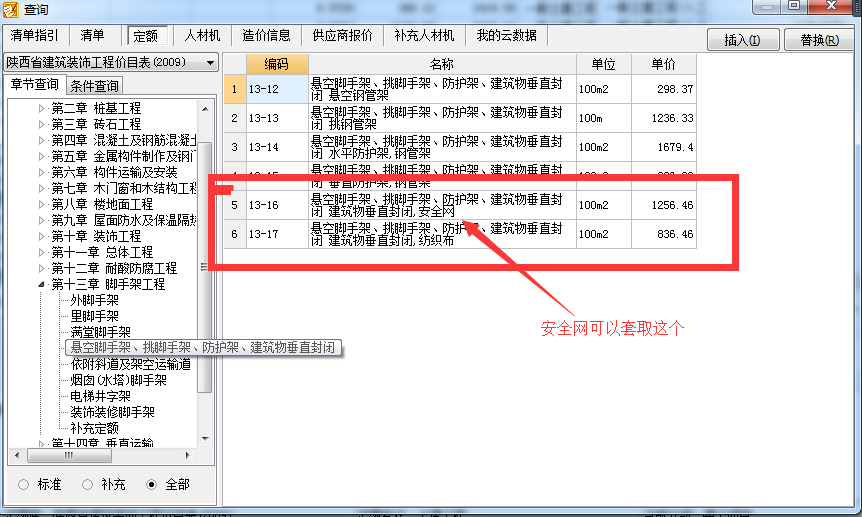Click price cell 1236.33
The width and height of the screenshot is (862, 517).
coord(664,118)
